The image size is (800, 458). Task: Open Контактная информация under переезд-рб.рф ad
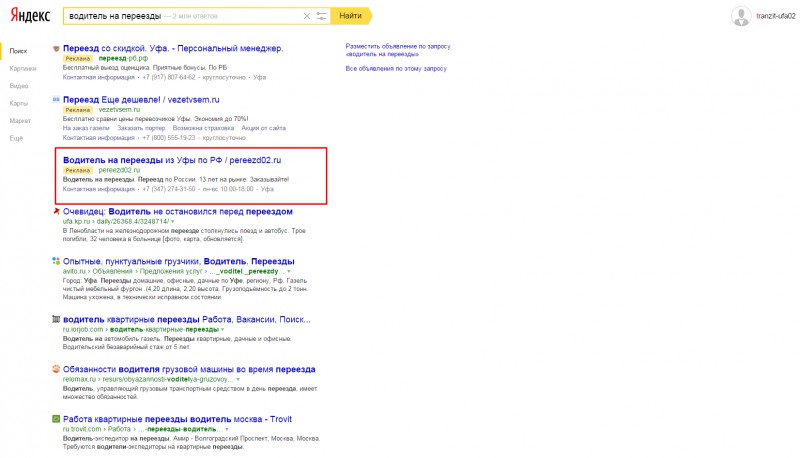coord(98,77)
